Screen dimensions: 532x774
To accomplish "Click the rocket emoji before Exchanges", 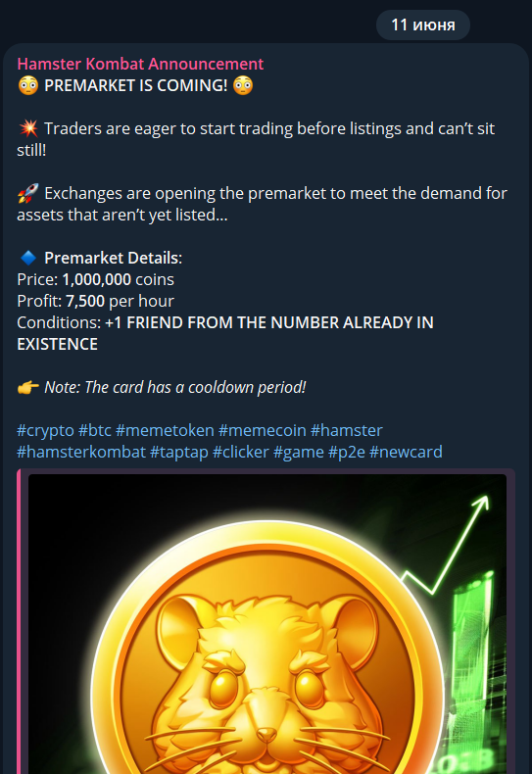I will coord(28,194).
